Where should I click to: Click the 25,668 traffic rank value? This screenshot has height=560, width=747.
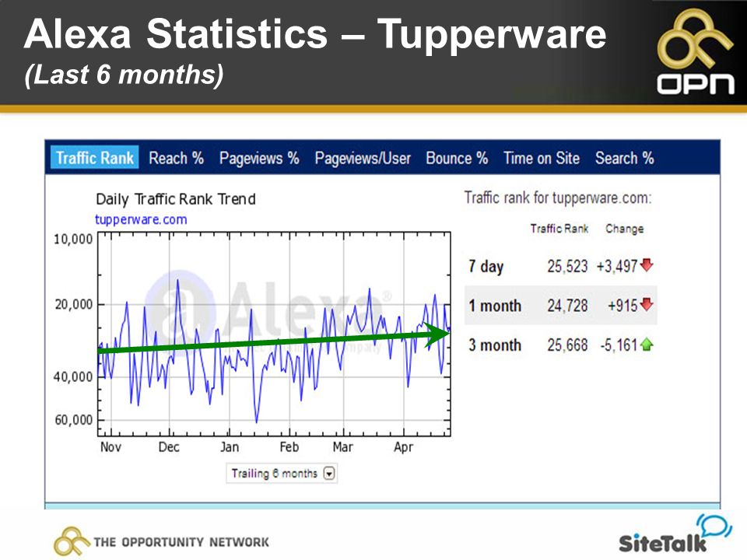pyautogui.click(x=567, y=345)
